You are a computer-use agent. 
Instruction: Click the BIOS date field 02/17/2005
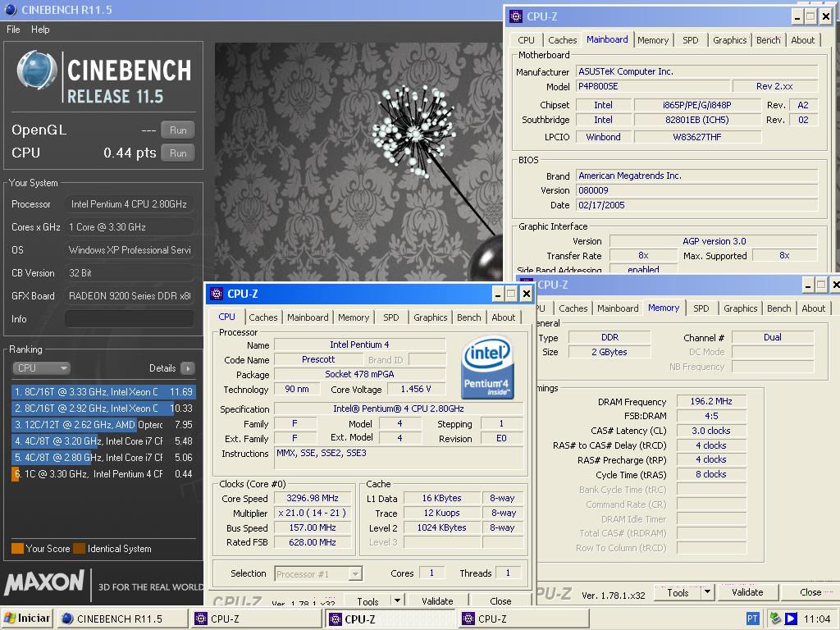pyautogui.click(x=697, y=205)
